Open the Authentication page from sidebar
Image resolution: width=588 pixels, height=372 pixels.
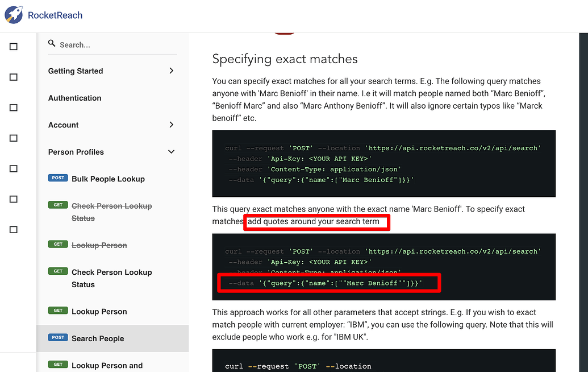[x=74, y=98]
